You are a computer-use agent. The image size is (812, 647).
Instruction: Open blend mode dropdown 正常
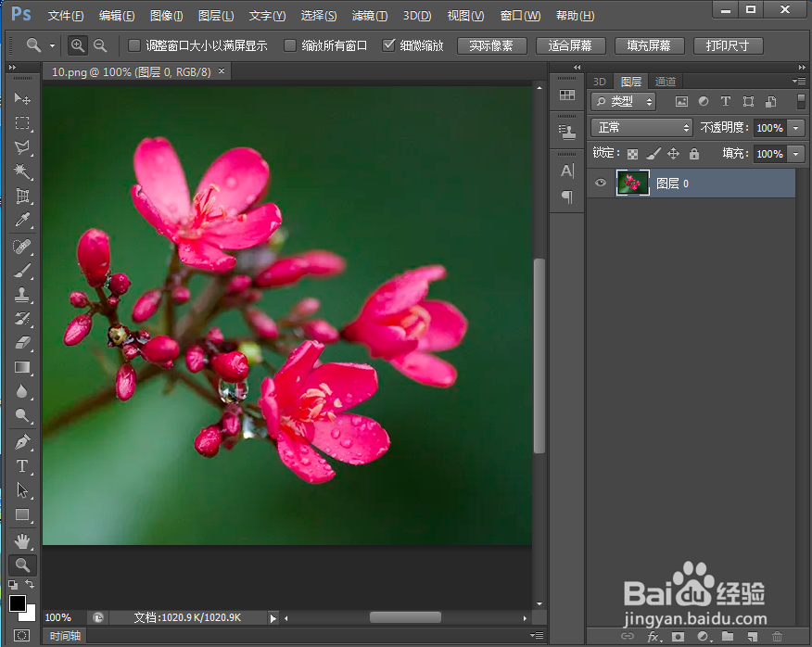(641, 127)
